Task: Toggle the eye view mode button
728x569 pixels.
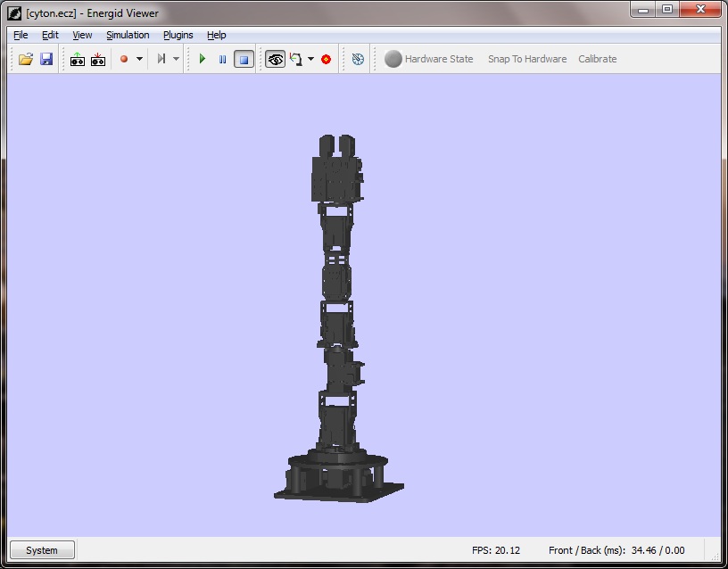Action: (276, 59)
